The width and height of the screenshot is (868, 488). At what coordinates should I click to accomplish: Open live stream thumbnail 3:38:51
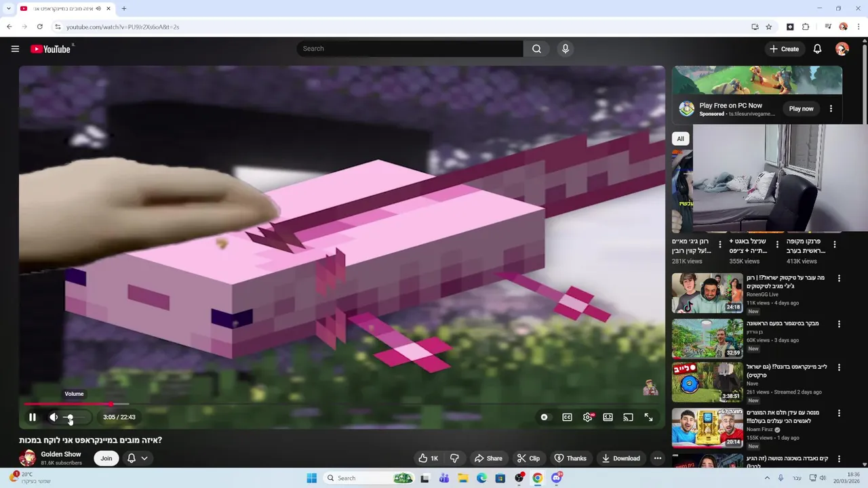[707, 382]
